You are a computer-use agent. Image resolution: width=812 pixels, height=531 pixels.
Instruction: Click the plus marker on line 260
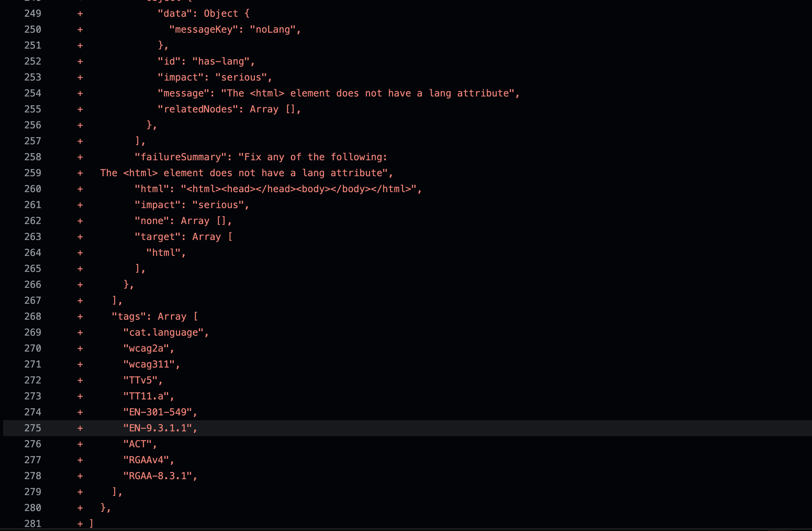[80, 189]
